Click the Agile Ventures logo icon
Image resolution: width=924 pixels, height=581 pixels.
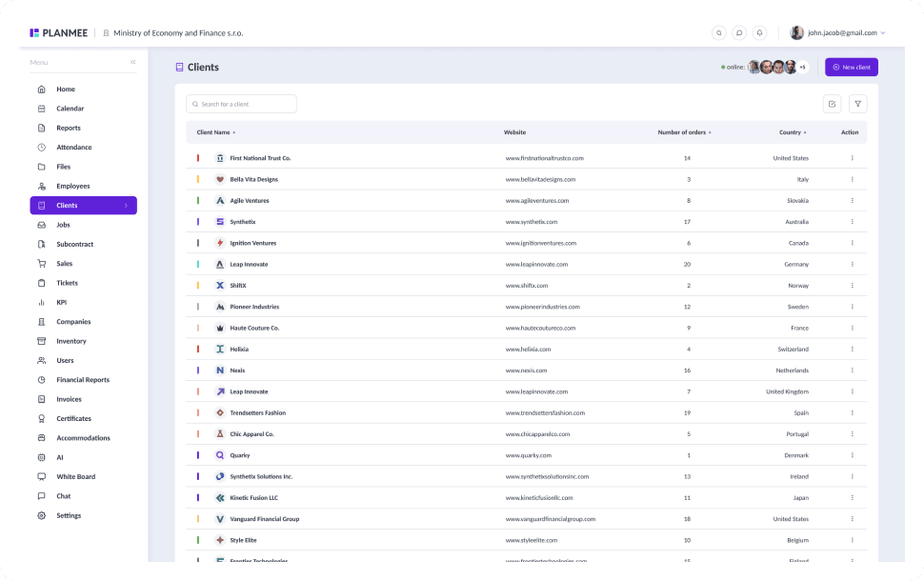coord(220,200)
